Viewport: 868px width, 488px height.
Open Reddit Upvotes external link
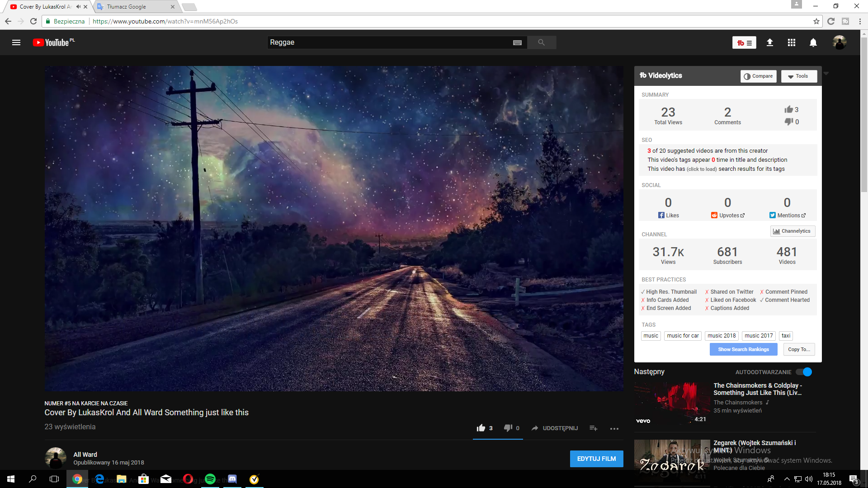coord(727,216)
